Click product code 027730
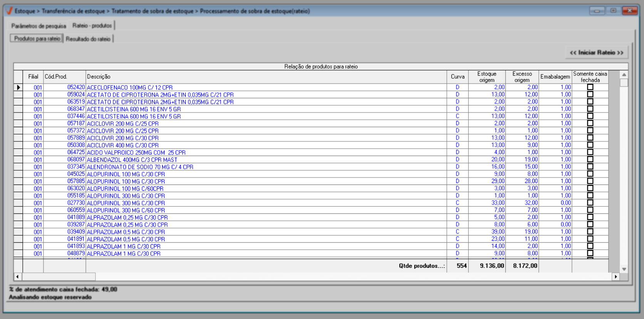 point(76,203)
